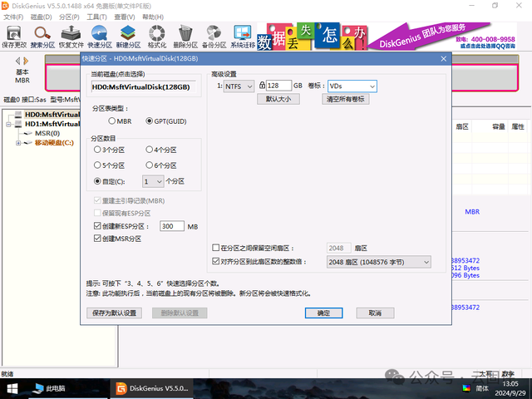The height and width of the screenshot is (399, 532).
Task: Click the Recover Files (恢复文件) icon
Action: [71, 37]
